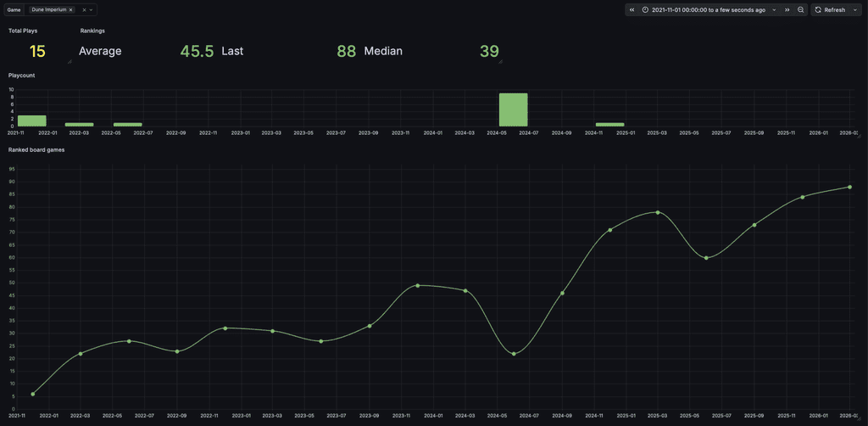Open the auto-refresh interval dropdown
This screenshot has width=868, height=426.
(856, 10)
